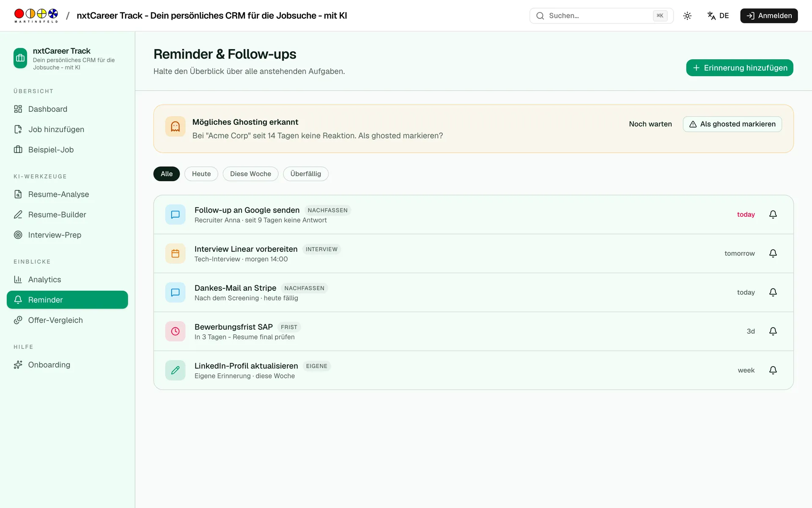Click the Interview-Prep target icon
Viewport: 812px width, 508px height.
[x=18, y=235]
